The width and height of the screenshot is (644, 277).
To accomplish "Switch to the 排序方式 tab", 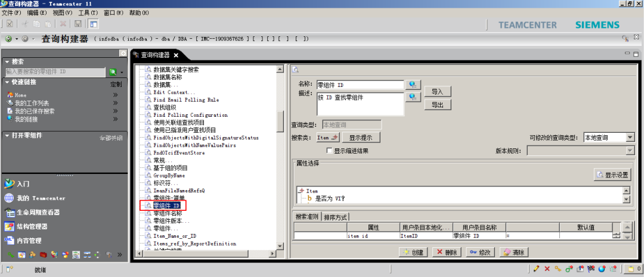I will pyautogui.click(x=335, y=217).
